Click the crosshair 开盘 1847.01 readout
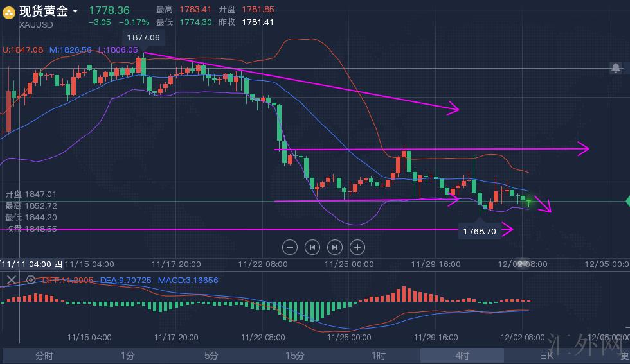This screenshot has height=364, width=630. tap(31, 195)
